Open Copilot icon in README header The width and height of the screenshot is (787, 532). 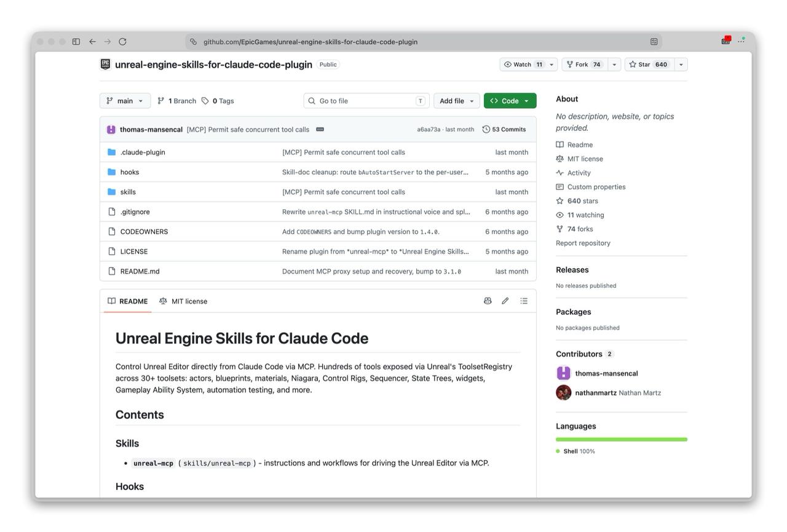pos(488,301)
